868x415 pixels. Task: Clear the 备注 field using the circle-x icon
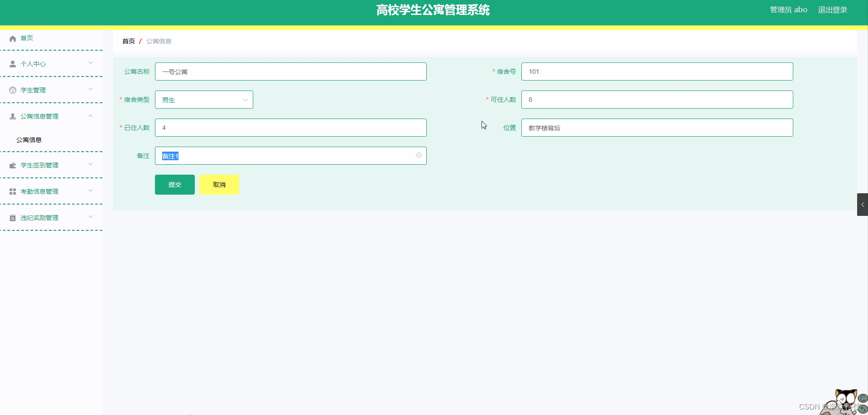pos(418,155)
